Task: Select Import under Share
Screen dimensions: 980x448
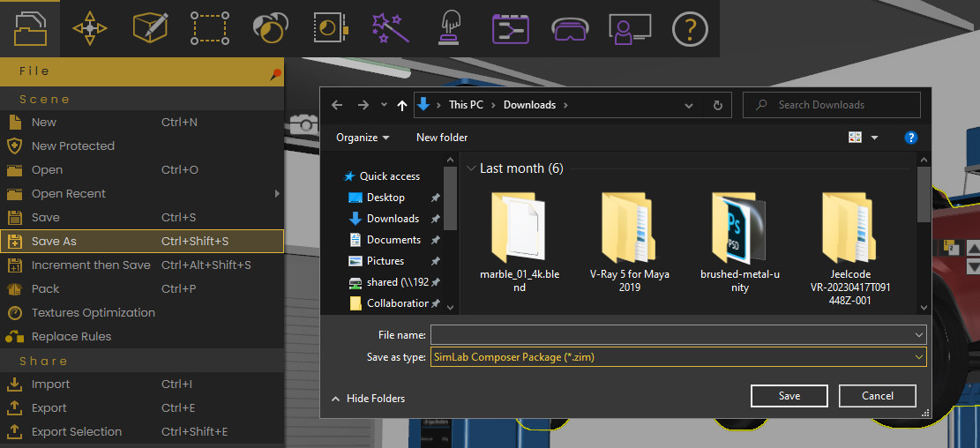Action: (142, 385)
